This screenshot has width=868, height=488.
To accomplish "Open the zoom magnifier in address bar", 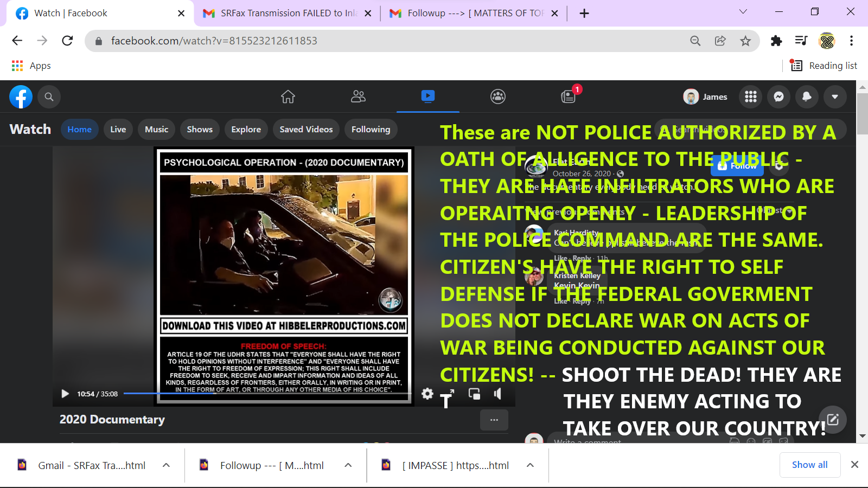I will pyautogui.click(x=695, y=41).
